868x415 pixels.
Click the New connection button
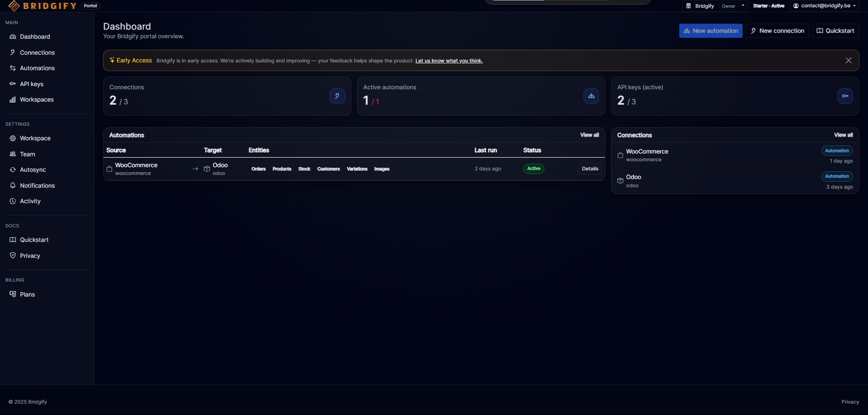777,31
